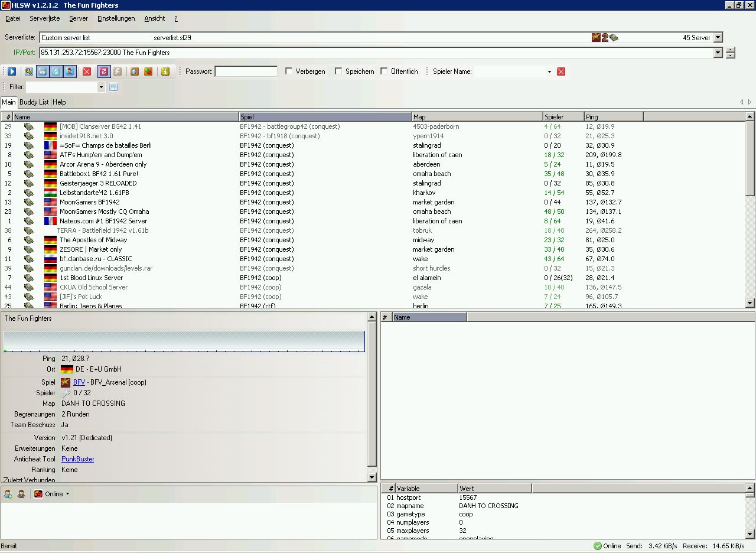The width and height of the screenshot is (756, 553).
Task: Click the red X icon beside Spieler Name
Action: coord(561,71)
